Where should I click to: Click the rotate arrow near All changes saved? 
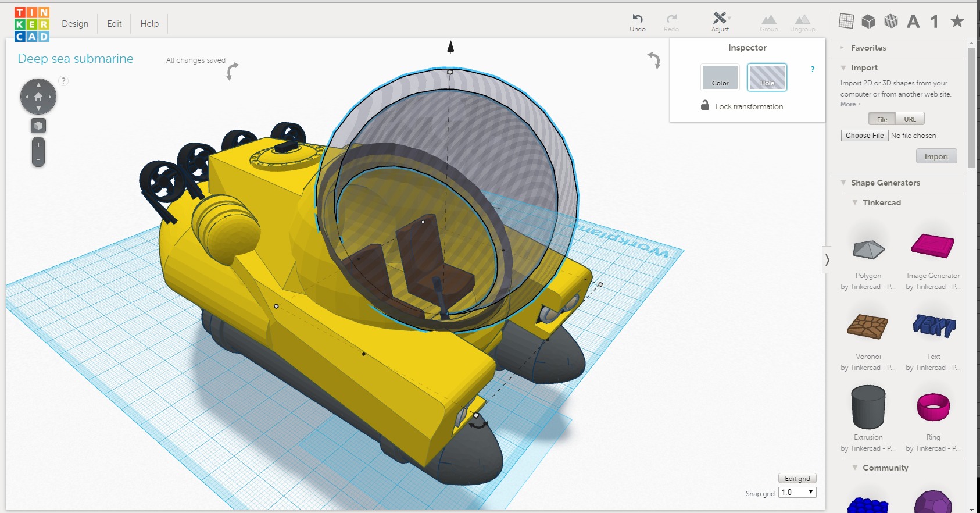[232, 71]
